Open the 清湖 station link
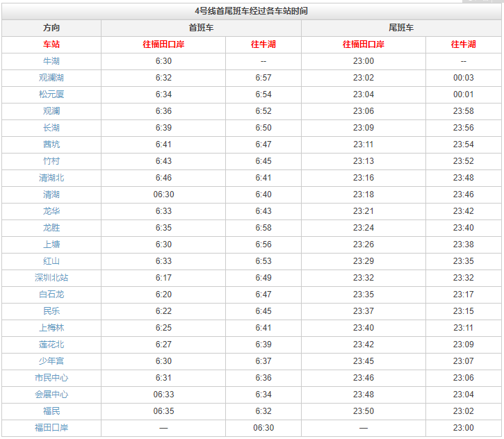 point(51,194)
